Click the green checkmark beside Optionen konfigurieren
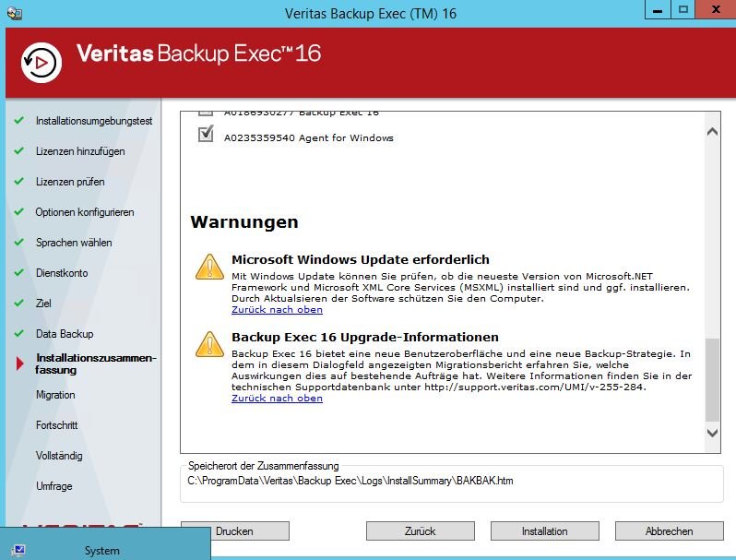 18,211
